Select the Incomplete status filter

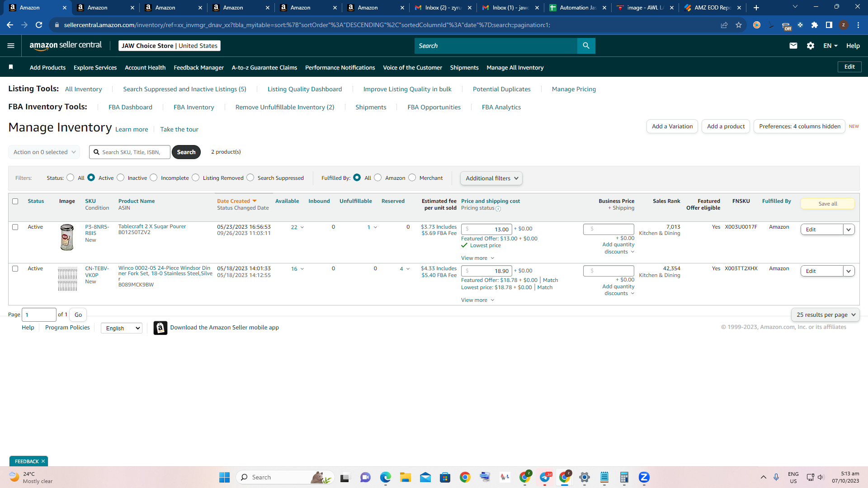pyautogui.click(x=154, y=178)
